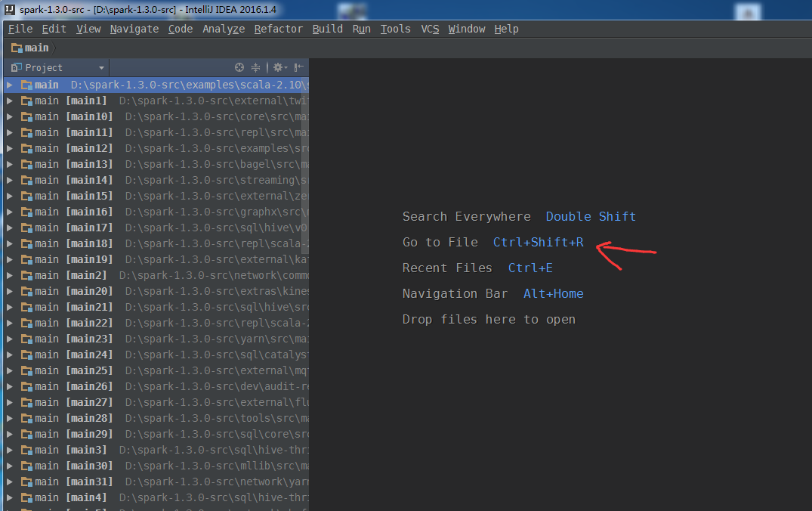The width and height of the screenshot is (812, 511).
Task: Click the main folder icon in navigation bar
Action: coord(17,48)
